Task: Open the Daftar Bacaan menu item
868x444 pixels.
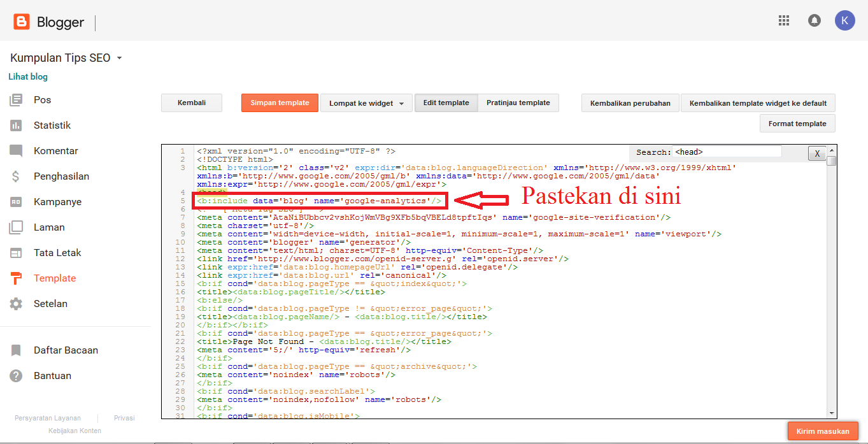Action: click(x=66, y=350)
